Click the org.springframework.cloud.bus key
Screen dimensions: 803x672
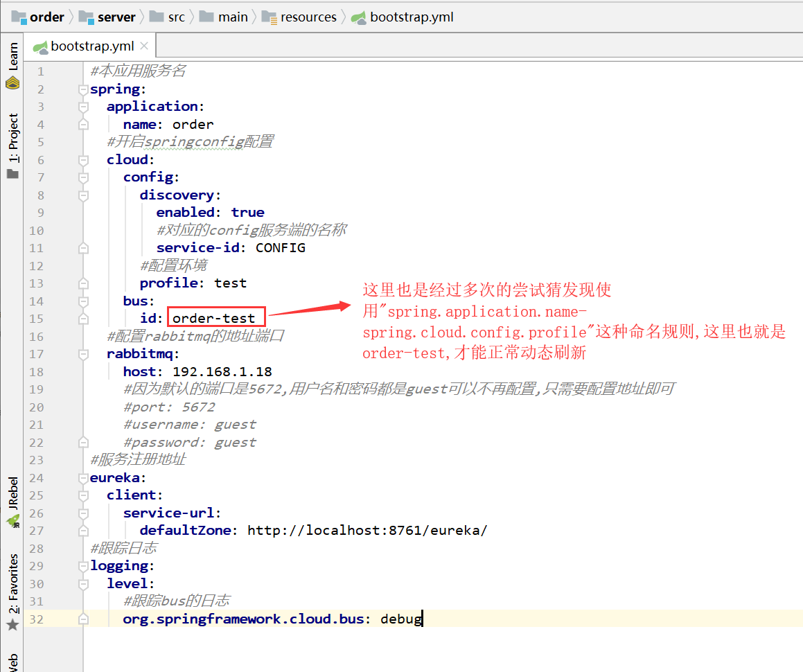[244, 619]
